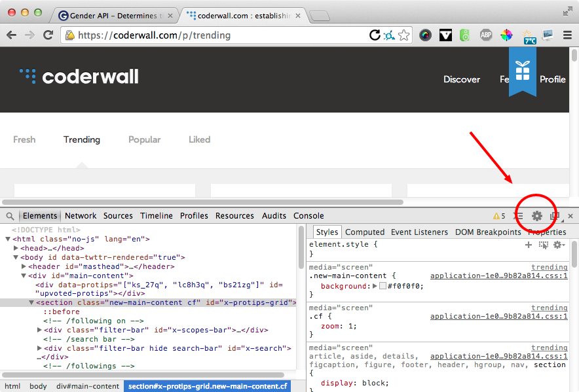Viewport: 579px width, 392px height.
Task: Click the Popular filter link
Action: coord(144,139)
